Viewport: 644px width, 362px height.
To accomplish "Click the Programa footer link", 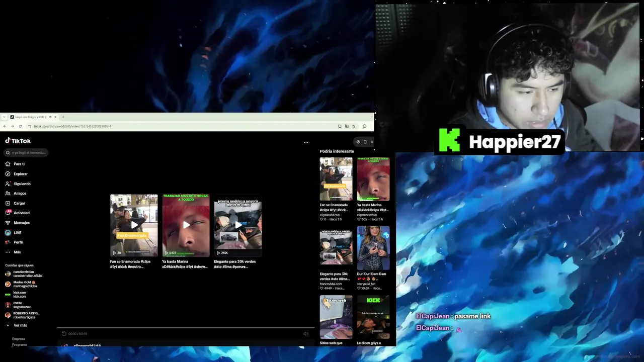I will (x=20, y=345).
